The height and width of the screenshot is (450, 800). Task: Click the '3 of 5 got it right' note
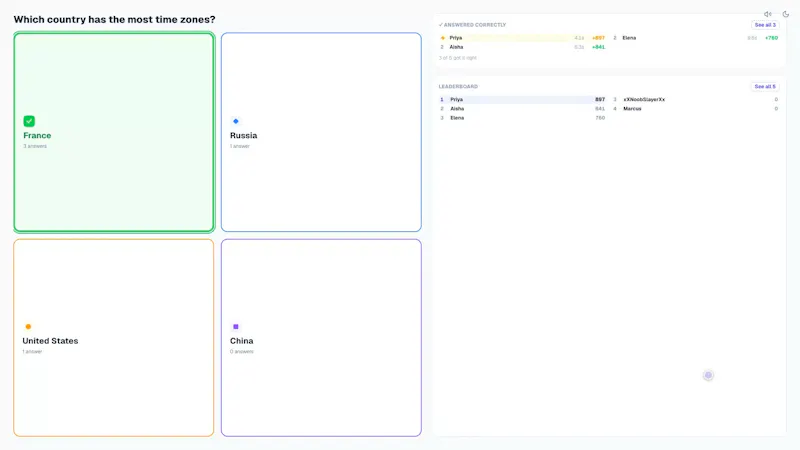(458, 58)
